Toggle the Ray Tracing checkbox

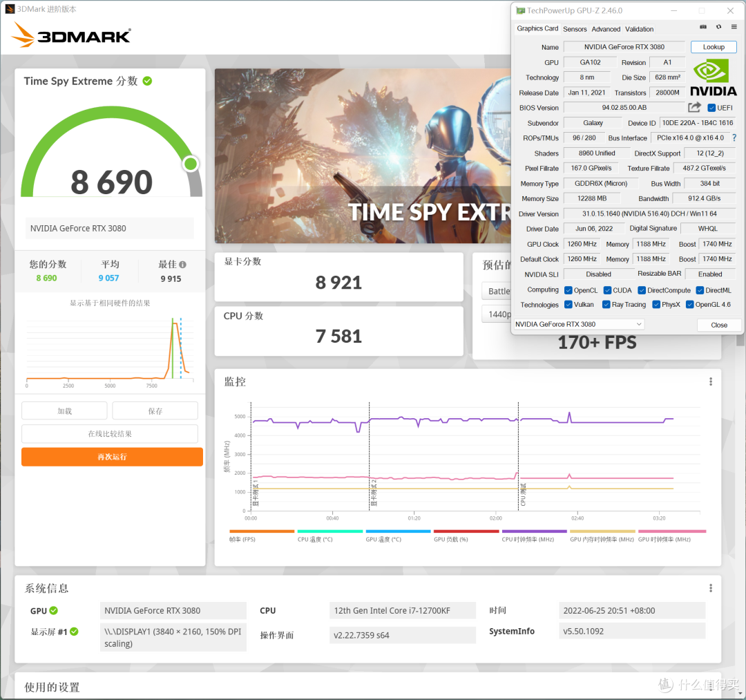point(606,305)
